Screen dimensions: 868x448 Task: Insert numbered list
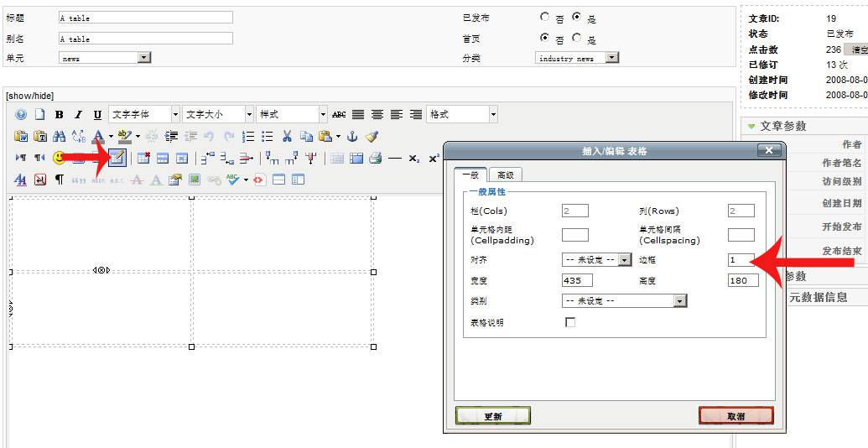[248, 136]
